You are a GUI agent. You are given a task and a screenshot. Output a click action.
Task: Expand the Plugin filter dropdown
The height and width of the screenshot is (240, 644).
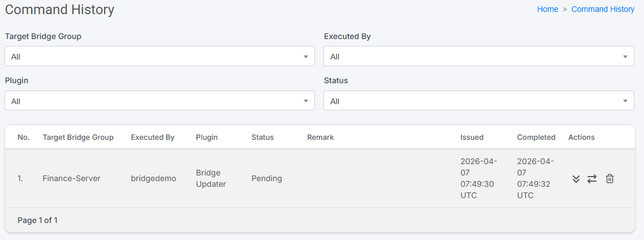click(159, 101)
